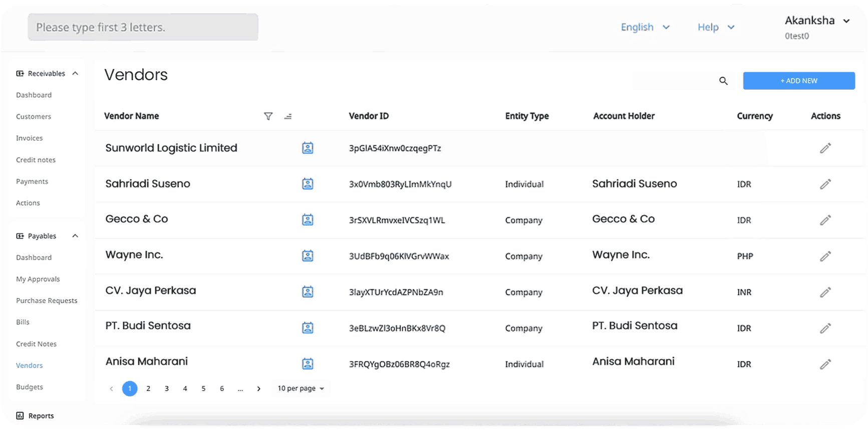This screenshot has height=430, width=868.
Task: Change the 10 per page setting
Action: 301,388
